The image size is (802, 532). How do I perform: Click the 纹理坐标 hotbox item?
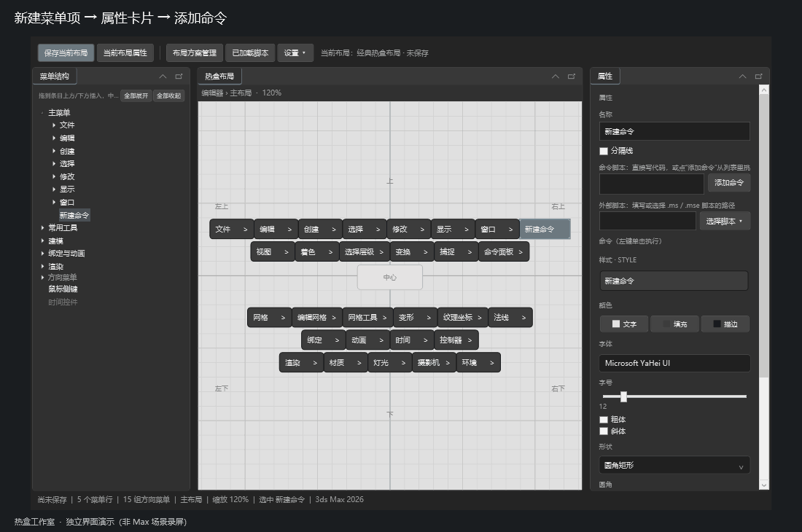462,317
